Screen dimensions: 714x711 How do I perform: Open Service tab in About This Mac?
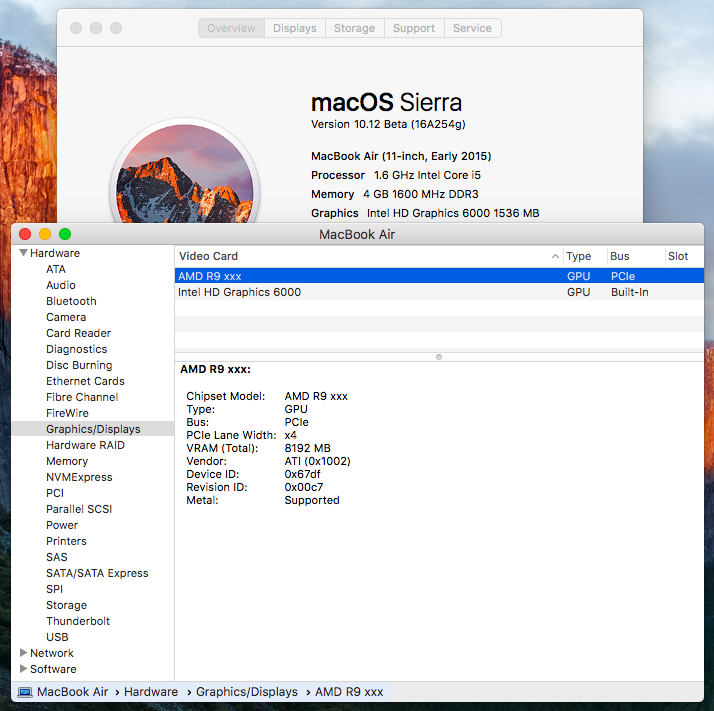[472, 28]
